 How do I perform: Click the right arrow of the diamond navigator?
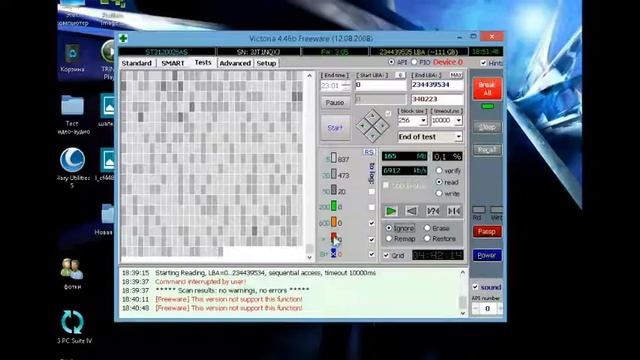click(x=382, y=126)
